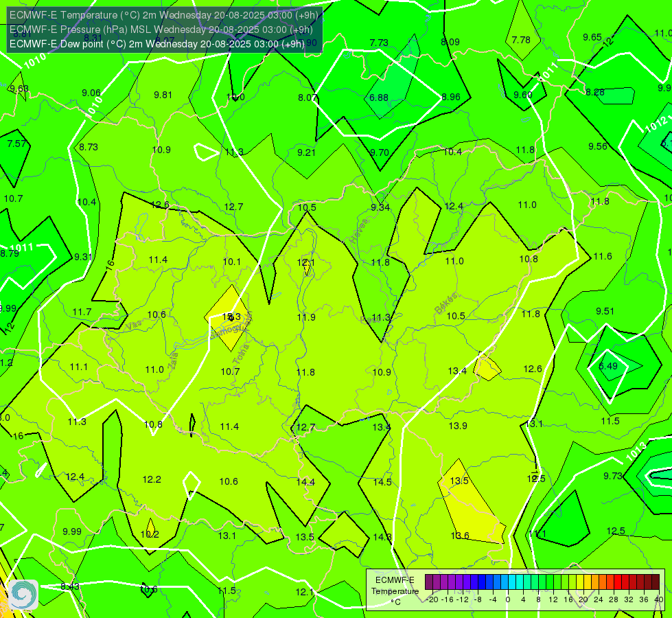Click the 9.21 value on the map
Image resolution: width=672 pixels, height=618 pixels.
coord(306,152)
